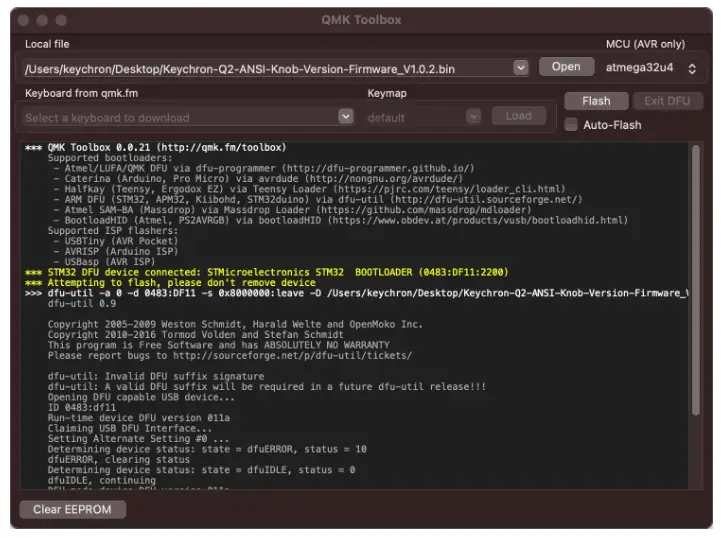Click the 'Supported bootloaders:' line
Screen dimensions: 721x538
(110, 158)
